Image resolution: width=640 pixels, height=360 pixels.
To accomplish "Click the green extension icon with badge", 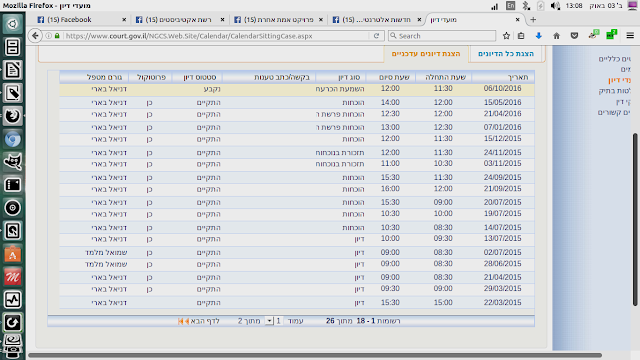I will click(x=611, y=35).
